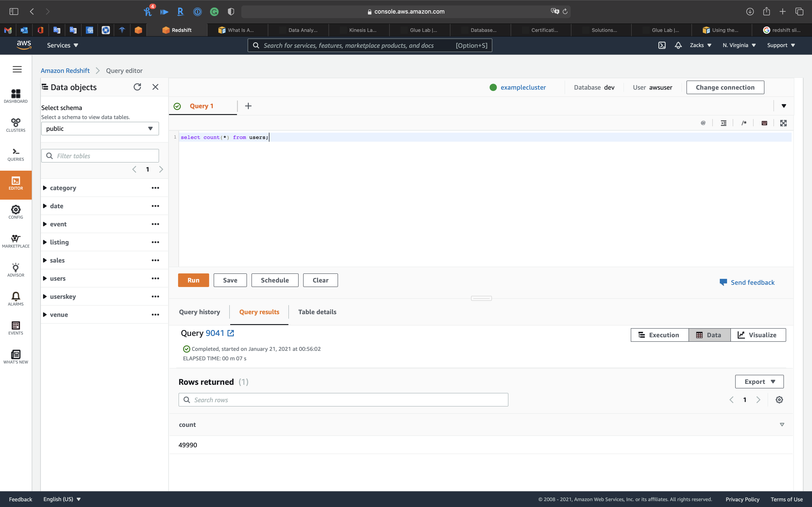Switch to the Query history tab
This screenshot has height=507, width=812.
[199, 312]
